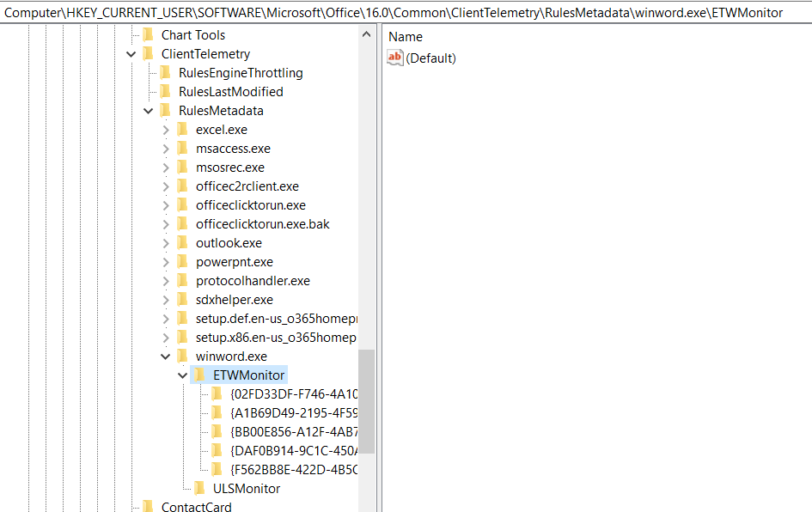Viewport: 812px width, 512px height.
Task: Click the ETWMonitor folder icon
Action: click(x=199, y=375)
